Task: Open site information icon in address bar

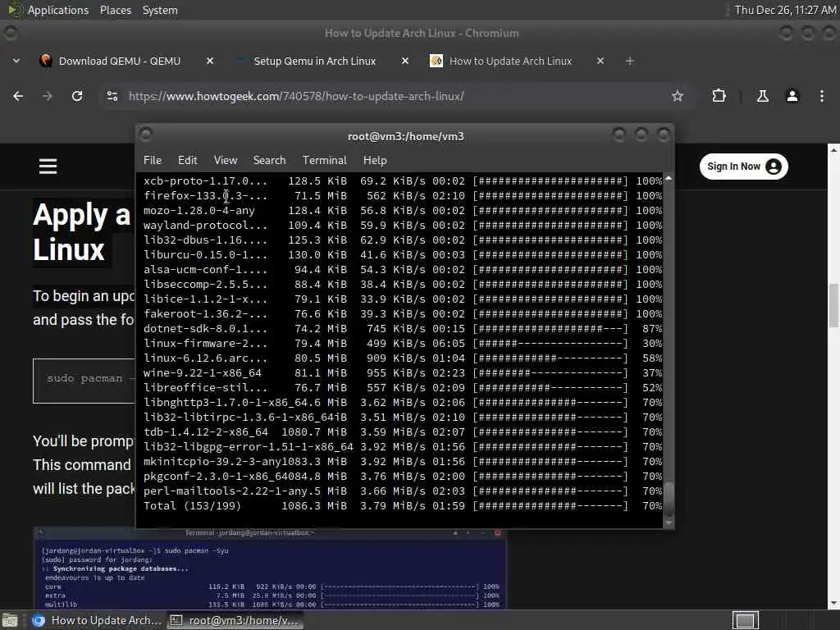Action: pyautogui.click(x=112, y=96)
